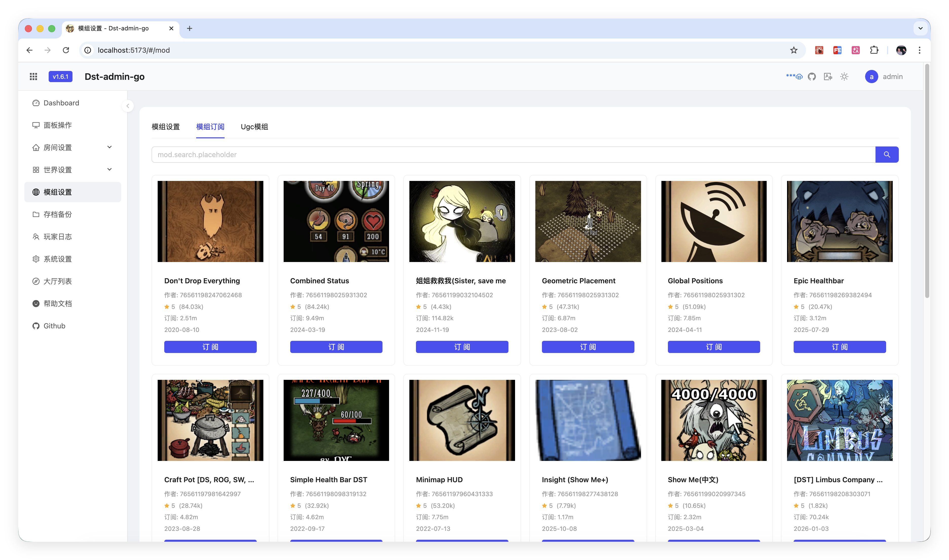Image resolution: width=949 pixels, height=560 pixels.
Task: Open 系统设置 in the sidebar
Action: [x=73, y=259]
